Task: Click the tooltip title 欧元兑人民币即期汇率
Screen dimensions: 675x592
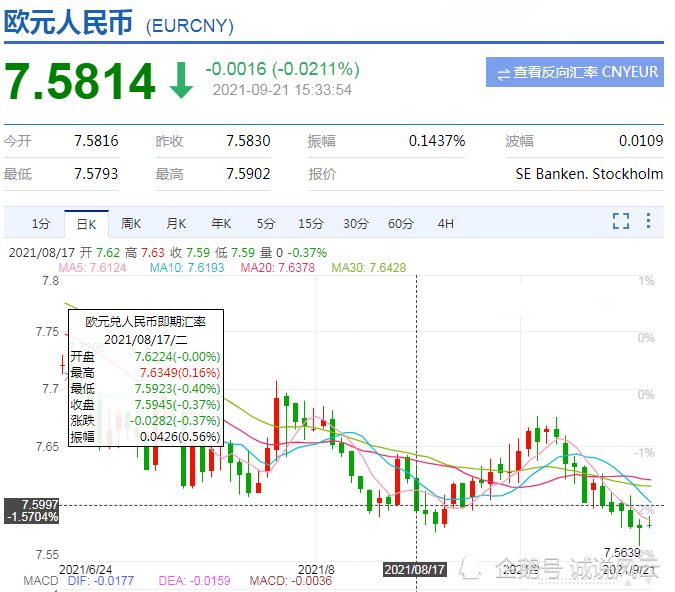Action: [x=146, y=322]
